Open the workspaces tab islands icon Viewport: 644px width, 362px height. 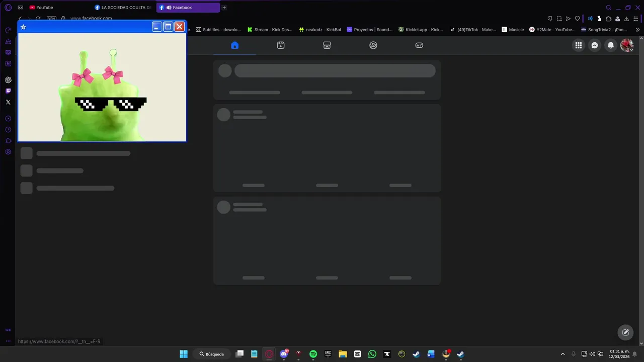click(20, 8)
